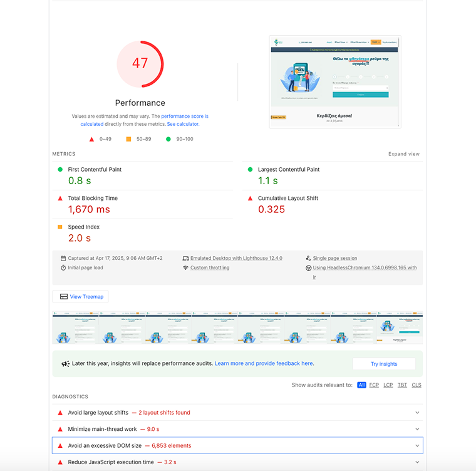Click the icon beside Single page session
The image size is (476, 471).
point(308,259)
